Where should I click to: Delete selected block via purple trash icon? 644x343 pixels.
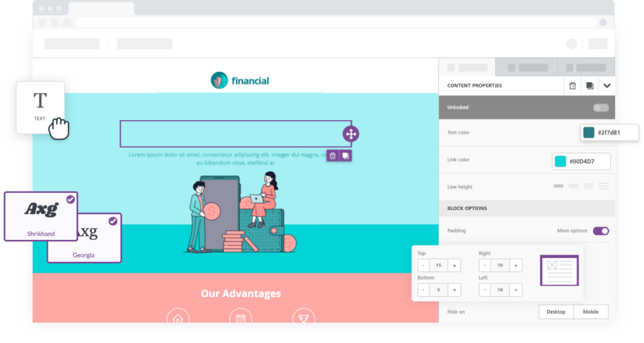333,156
